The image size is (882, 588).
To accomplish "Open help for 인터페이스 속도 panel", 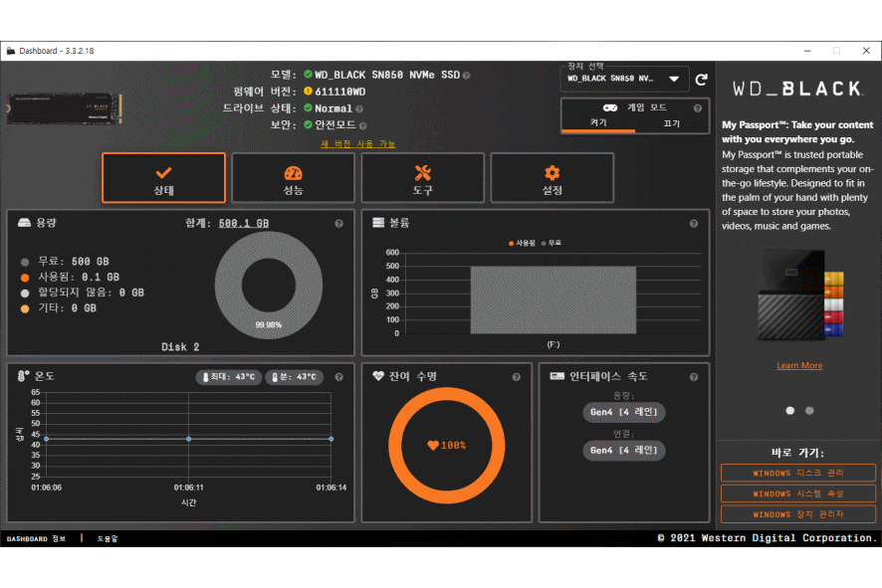I will pyautogui.click(x=694, y=377).
